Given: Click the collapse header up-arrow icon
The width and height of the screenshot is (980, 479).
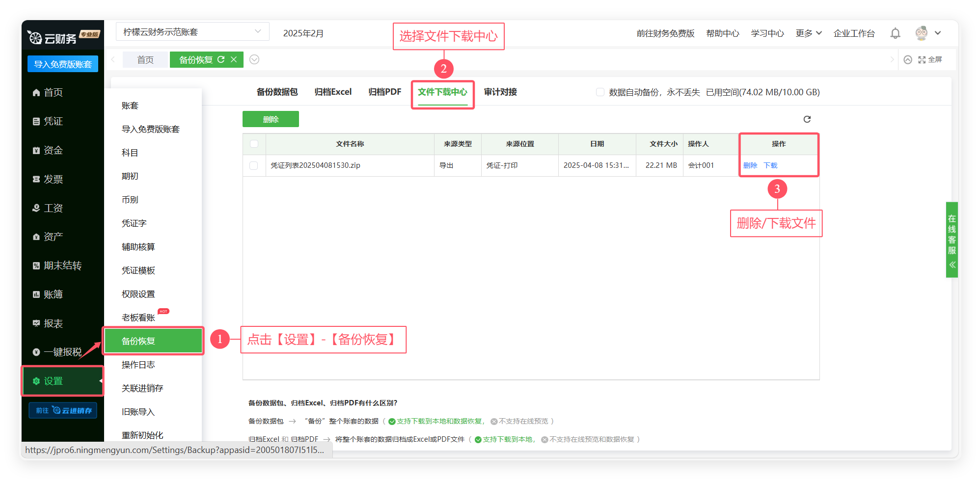Looking at the screenshot, I should coord(908,59).
